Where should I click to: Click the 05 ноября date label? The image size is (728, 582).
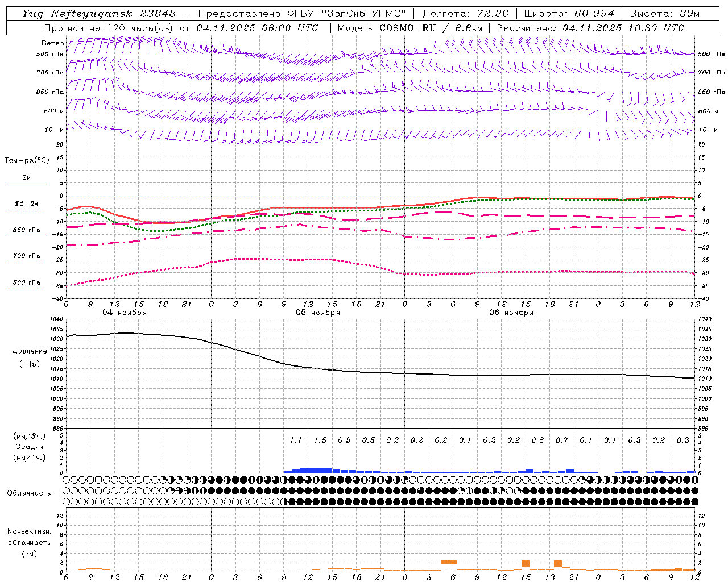(x=318, y=313)
